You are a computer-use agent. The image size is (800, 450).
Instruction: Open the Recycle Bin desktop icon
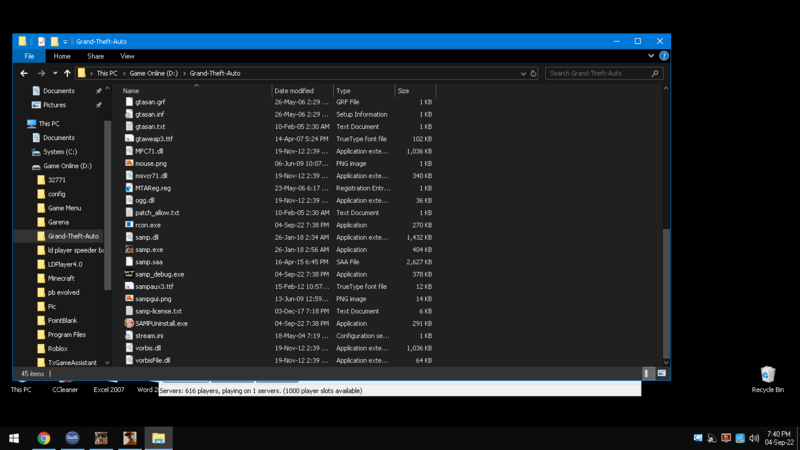[767, 380]
